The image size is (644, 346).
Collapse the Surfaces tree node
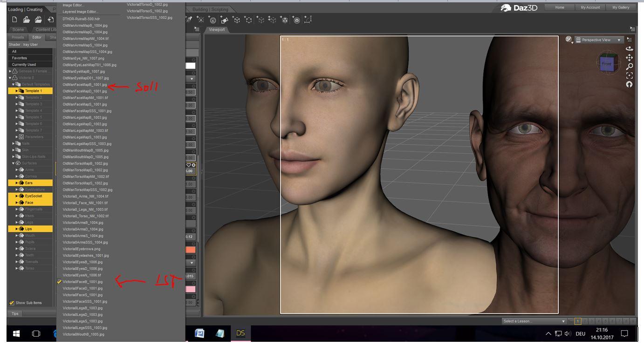pyautogui.click(x=14, y=163)
